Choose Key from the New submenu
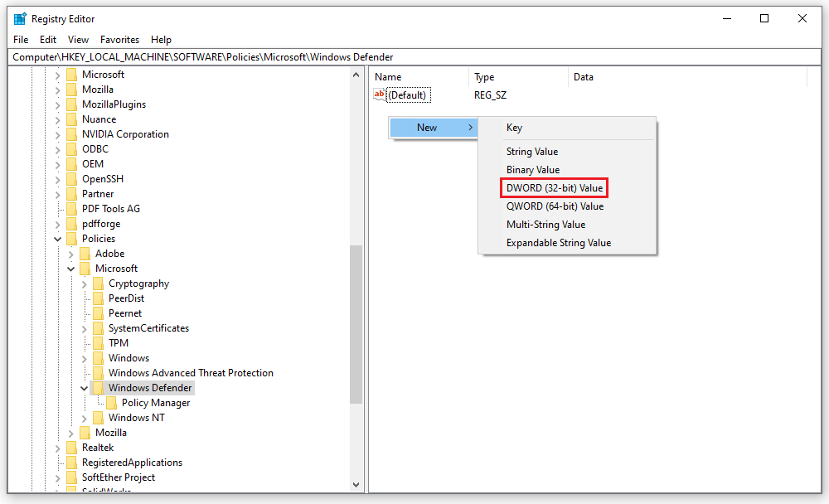The height and width of the screenshot is (504, 829). tap(567, 128)
